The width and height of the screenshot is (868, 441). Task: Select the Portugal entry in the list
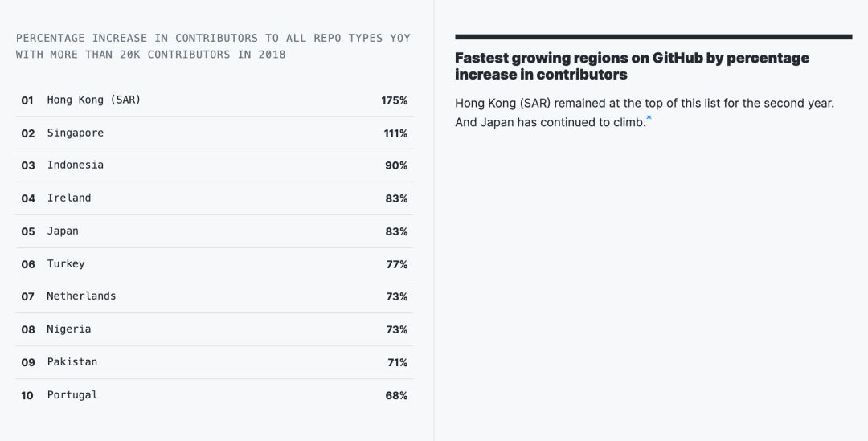pyautogui.click(x=72, y=394)
